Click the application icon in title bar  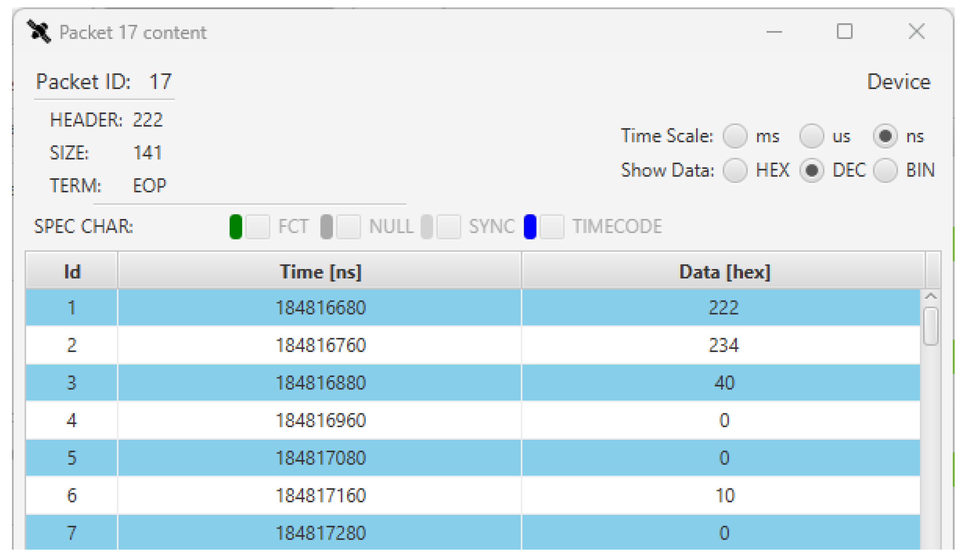pos(39,32)
